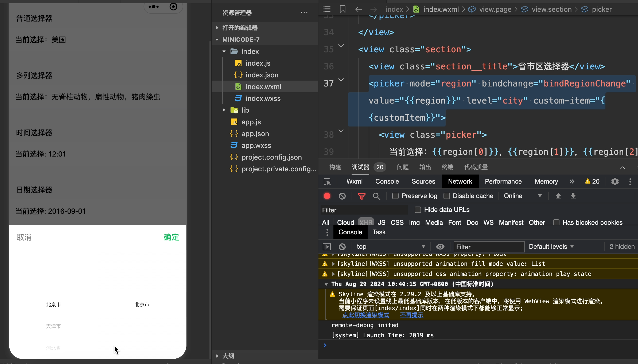Switch to the Wxml tab
Image resolution: width=638 pixels, height=364 pixels.
pos(354,181)
